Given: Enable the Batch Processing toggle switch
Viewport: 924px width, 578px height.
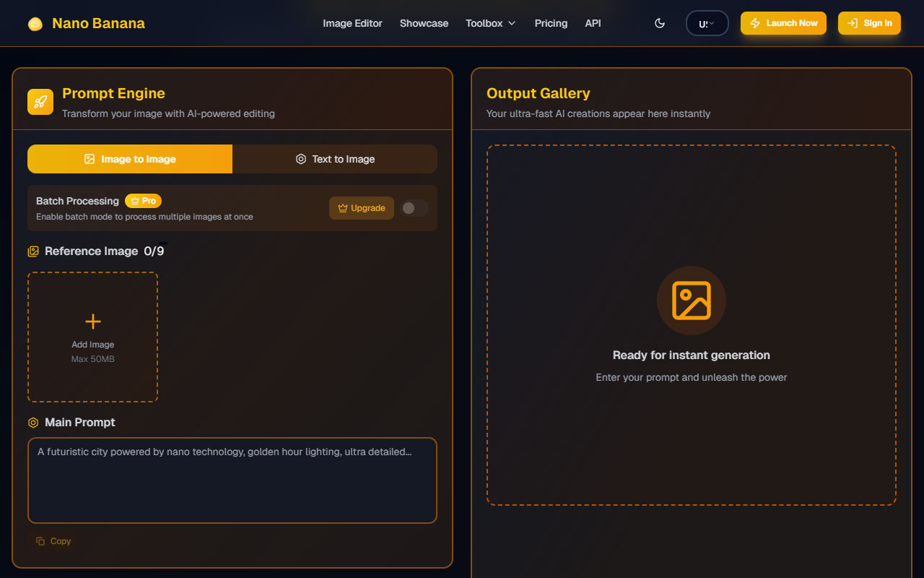Looking at the screenshot, I should 414,208.
